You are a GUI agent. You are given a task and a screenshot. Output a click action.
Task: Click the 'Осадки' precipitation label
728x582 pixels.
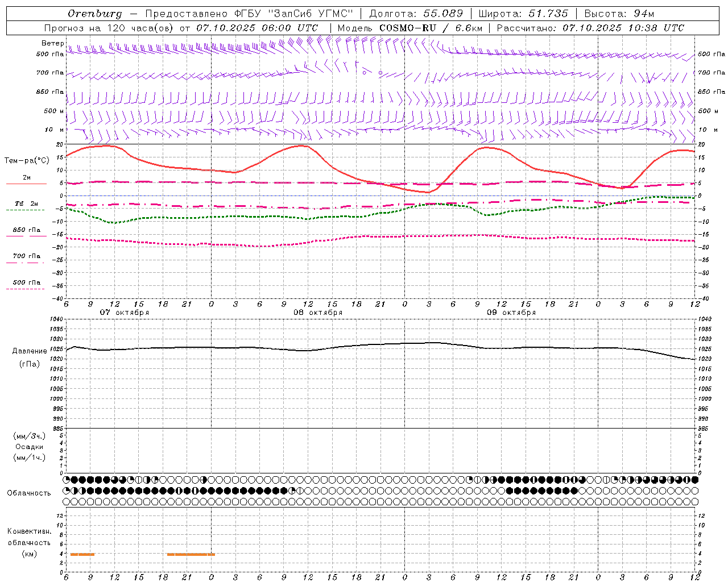point(30,447)
